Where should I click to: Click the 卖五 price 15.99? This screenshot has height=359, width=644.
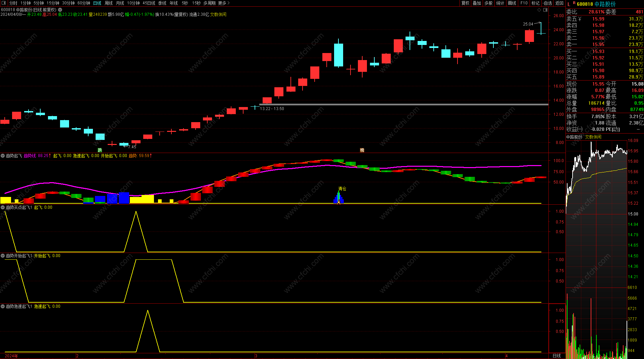click(x=598, y=19)
